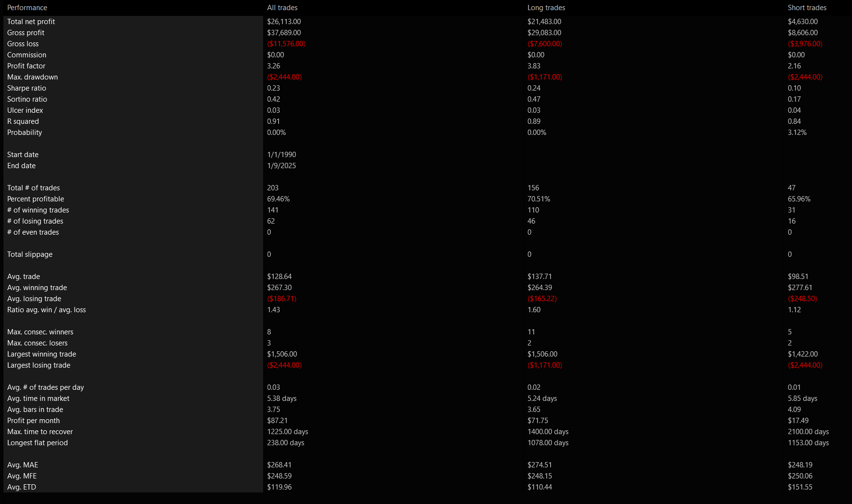Click the Gross loss row label

coord(23,44)
